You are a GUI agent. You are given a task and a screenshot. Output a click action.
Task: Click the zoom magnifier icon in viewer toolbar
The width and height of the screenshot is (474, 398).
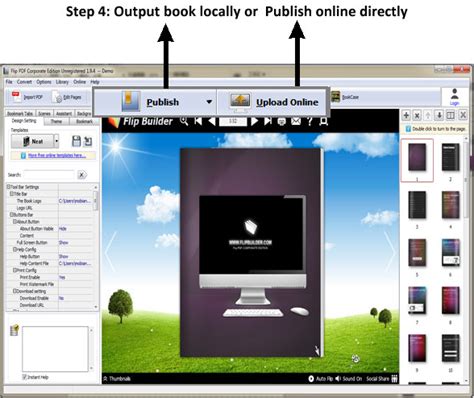click(x=184, y=121)
